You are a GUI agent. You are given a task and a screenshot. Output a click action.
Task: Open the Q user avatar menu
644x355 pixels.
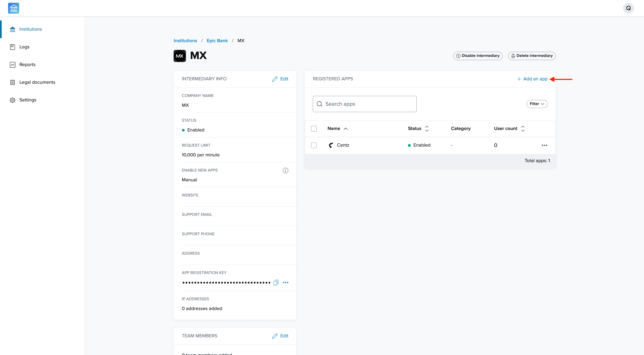628,8
